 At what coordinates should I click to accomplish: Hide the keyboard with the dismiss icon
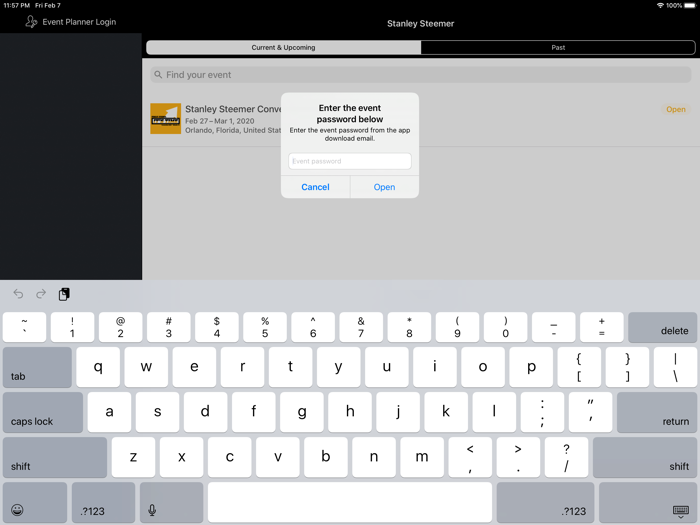coord(680,511)
